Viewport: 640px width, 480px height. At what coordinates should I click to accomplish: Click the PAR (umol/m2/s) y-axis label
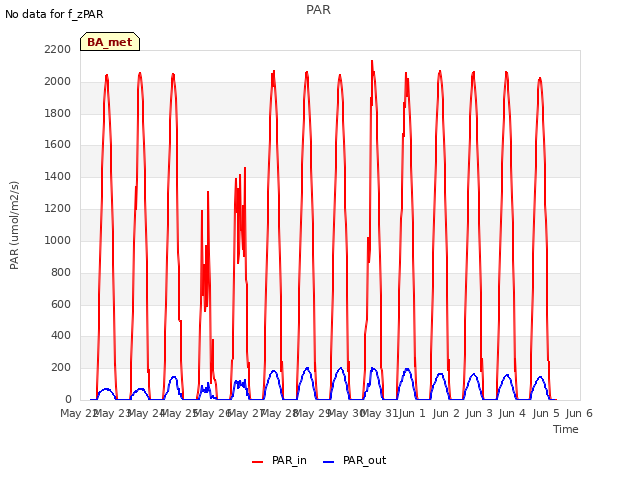tap(14, 225)
